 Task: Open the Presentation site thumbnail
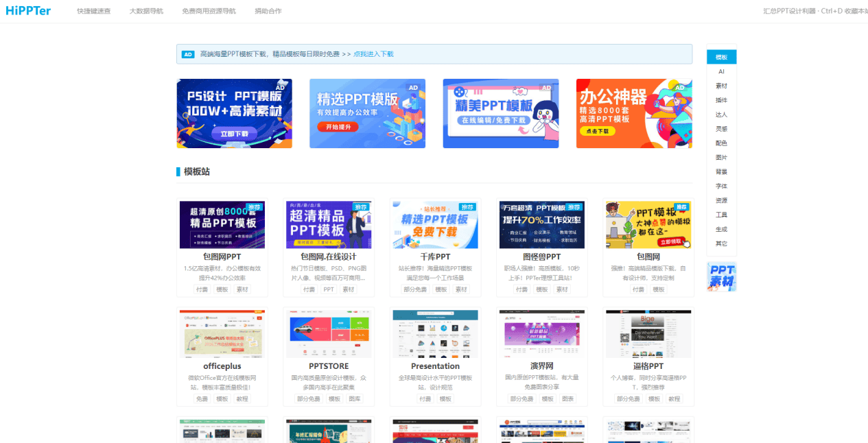coord(435,334)
